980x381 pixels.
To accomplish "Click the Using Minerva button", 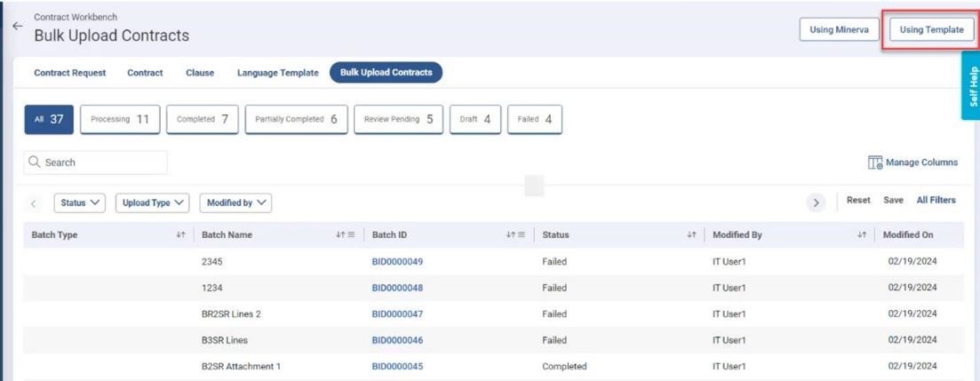I will pos(839,29).
